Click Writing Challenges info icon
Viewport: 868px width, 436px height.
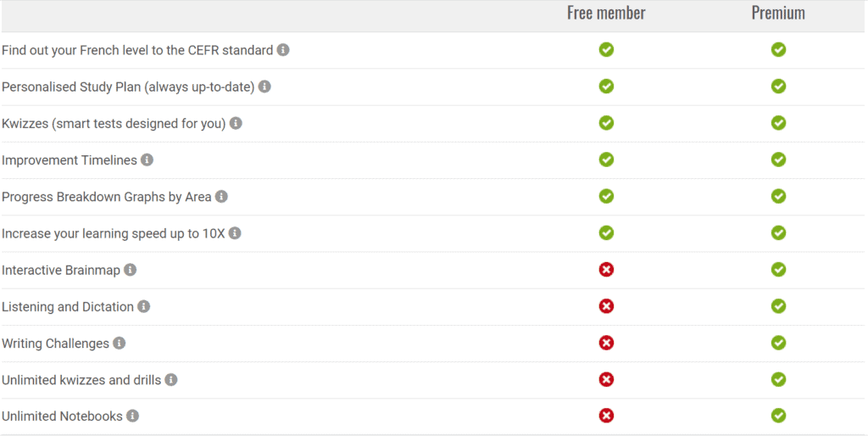pos(119,343)
